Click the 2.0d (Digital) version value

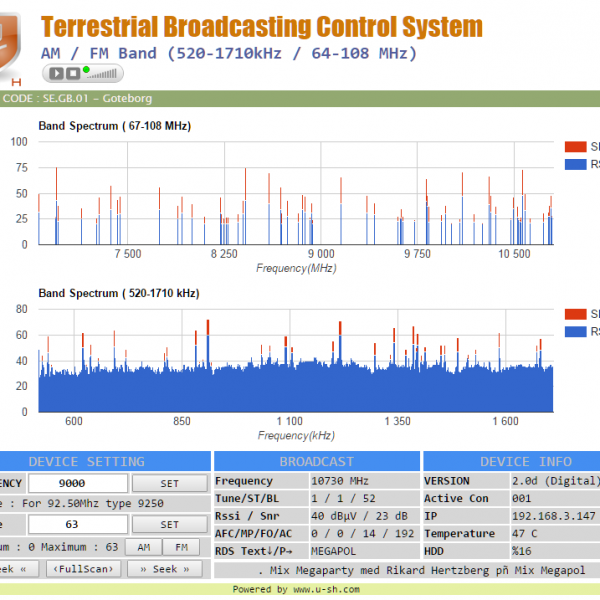tap(555, 481)
